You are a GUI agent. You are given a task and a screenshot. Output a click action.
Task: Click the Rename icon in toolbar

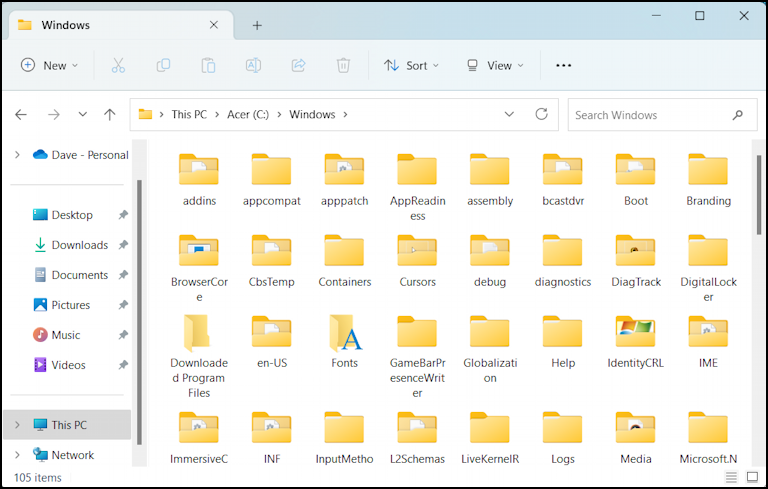click(253, 65)
